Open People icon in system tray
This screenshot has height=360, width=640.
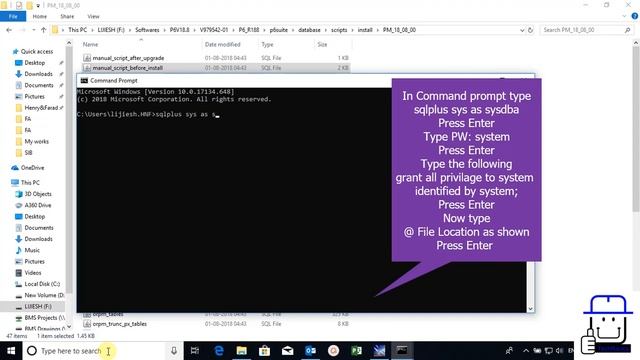(x=509, y=351)
